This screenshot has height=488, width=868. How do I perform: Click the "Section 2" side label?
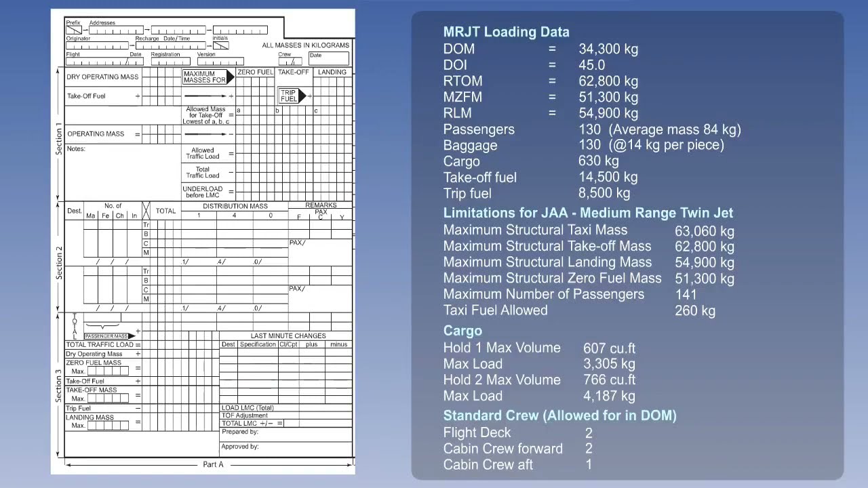click(x=59, y=263)
